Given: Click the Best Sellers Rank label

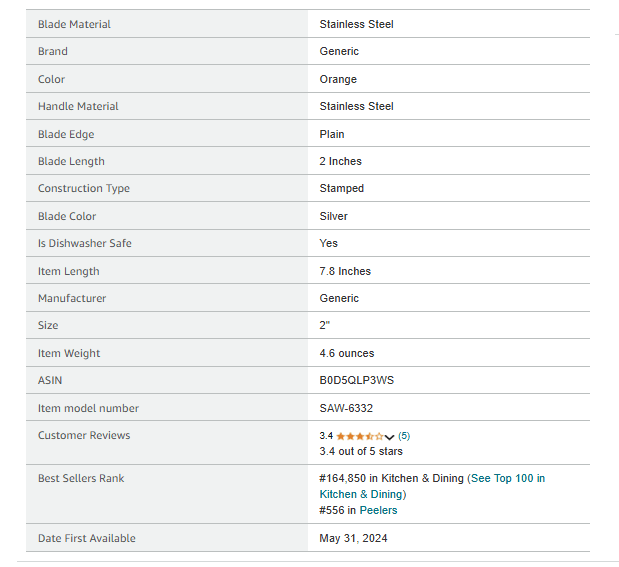Looking at the screenshot, I should (81, 478).
